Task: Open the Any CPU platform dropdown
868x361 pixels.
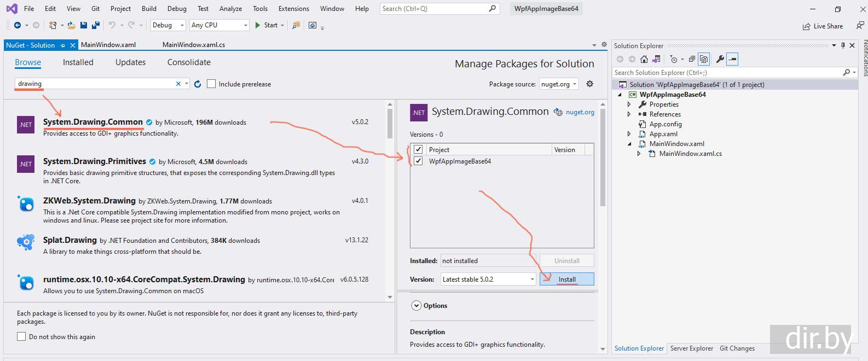Action: tap(219, 25)
